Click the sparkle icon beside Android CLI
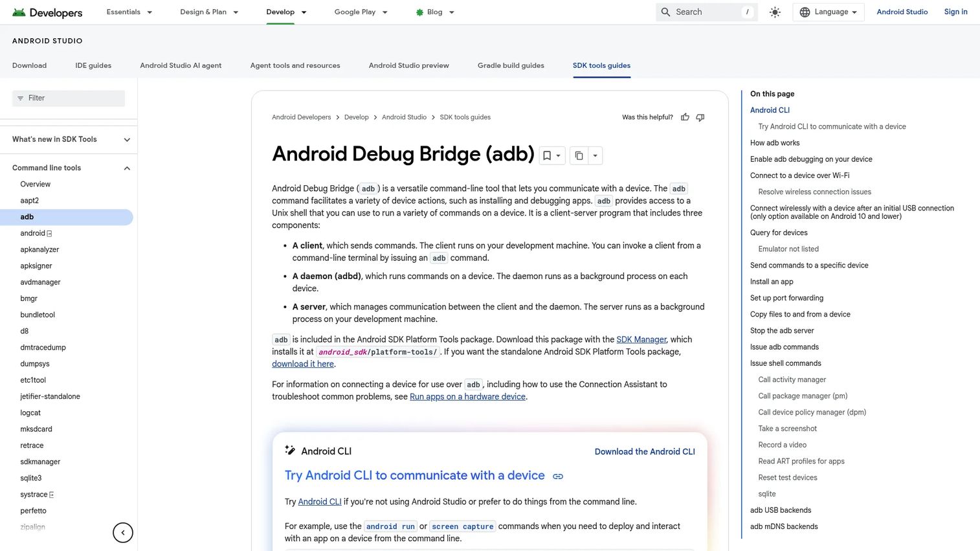Image resolution: width=980 pixels, height=551 pixels. click(290, 451)
